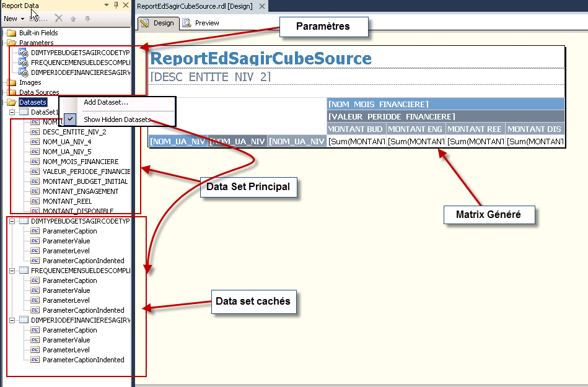Click the dataset icon next to DataSet1
Viewport: 588px width, 387px height.
click(x=25, y=111)
